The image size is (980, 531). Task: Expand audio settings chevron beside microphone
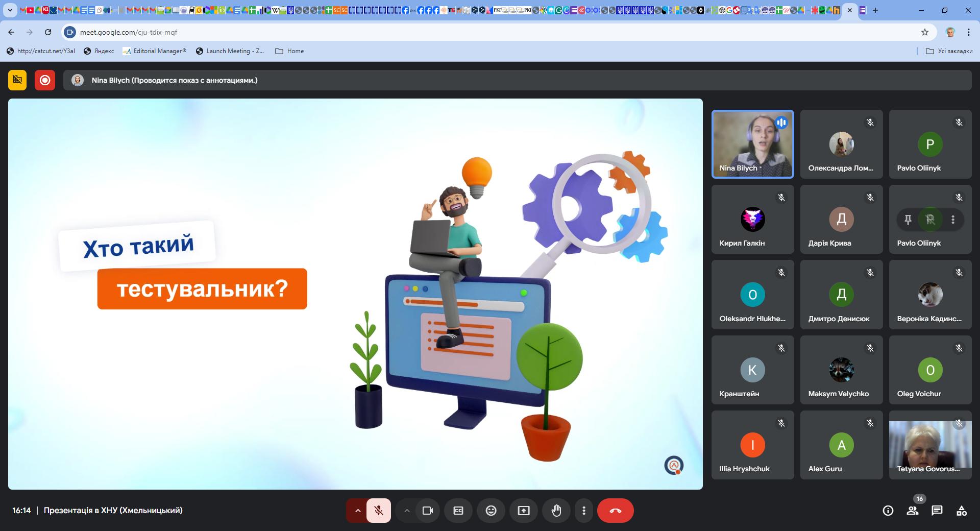[358, 511]
